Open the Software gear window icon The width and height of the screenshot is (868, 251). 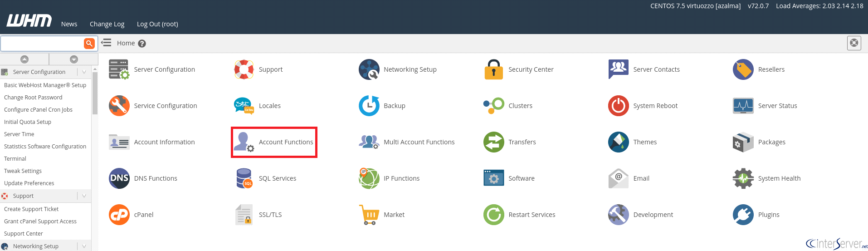tap(493, 178)
